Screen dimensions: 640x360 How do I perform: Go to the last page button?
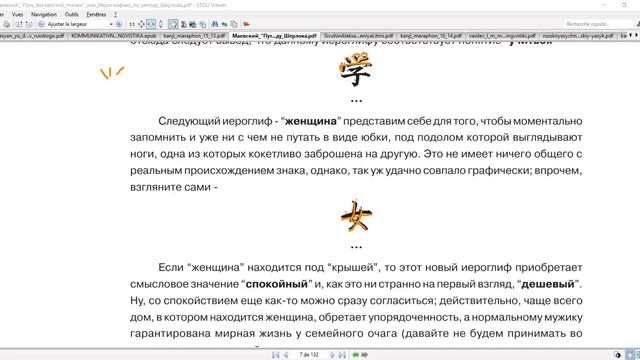[x=342, y=355]
